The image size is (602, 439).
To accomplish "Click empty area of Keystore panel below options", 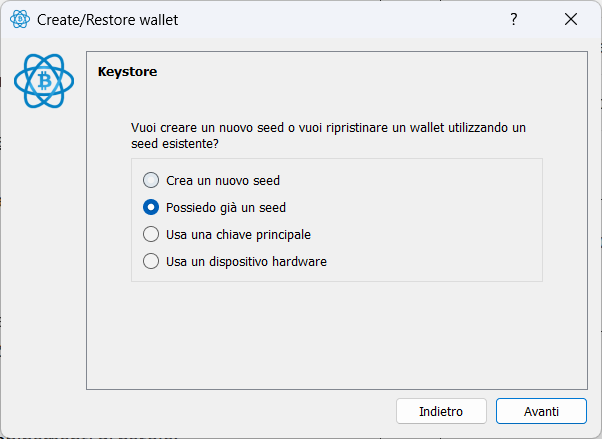I will click(x=337, y=334).
